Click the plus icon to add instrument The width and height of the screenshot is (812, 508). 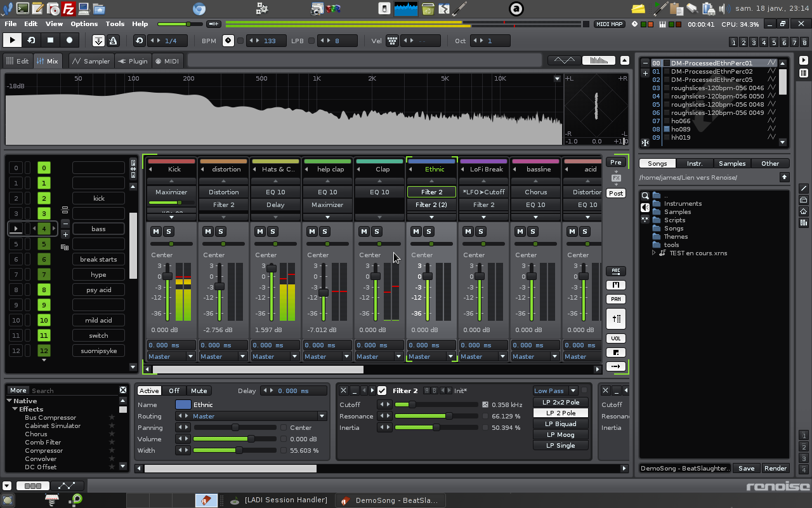coord(645,72)
